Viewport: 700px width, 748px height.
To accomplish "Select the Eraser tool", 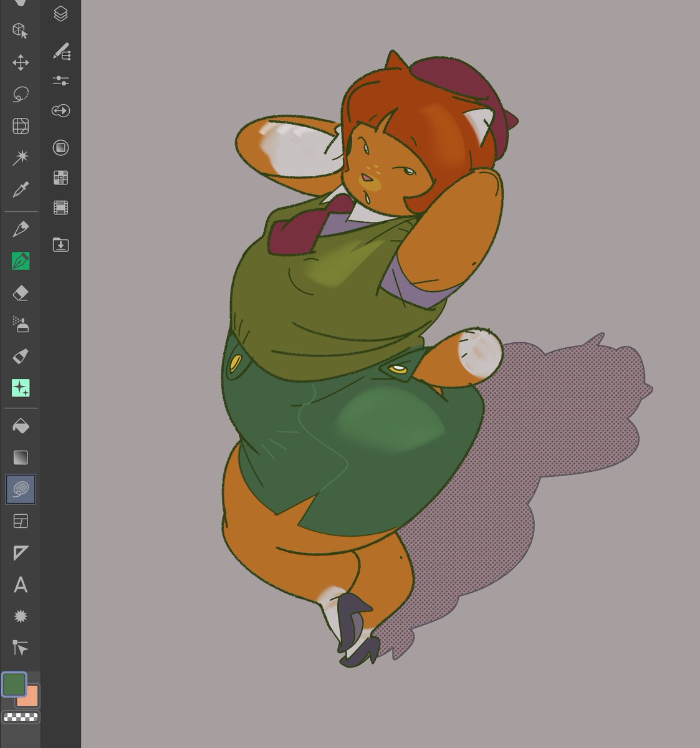I will [21, 292].
